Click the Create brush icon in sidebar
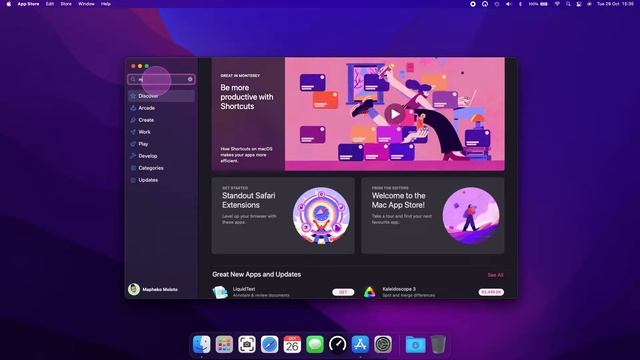 click(133, 120)
